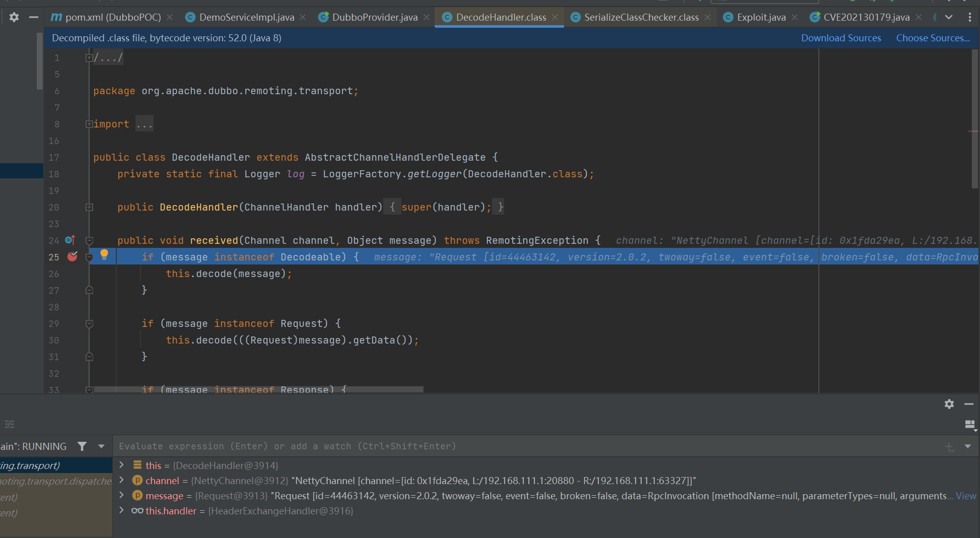Click Choose Sources link
The image size is (980, 538).
[x=933, y=38]
